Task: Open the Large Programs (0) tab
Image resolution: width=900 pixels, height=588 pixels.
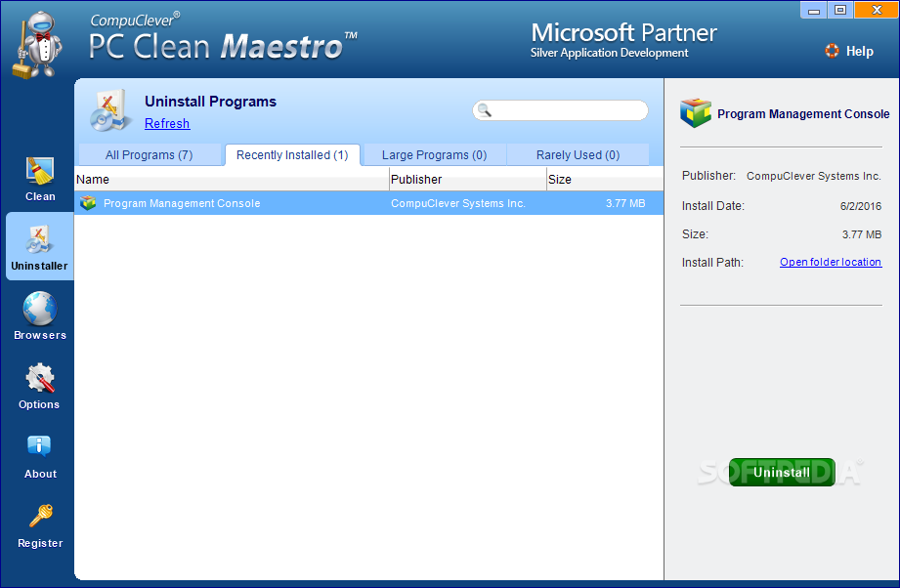Action: [x=435, y=155]
